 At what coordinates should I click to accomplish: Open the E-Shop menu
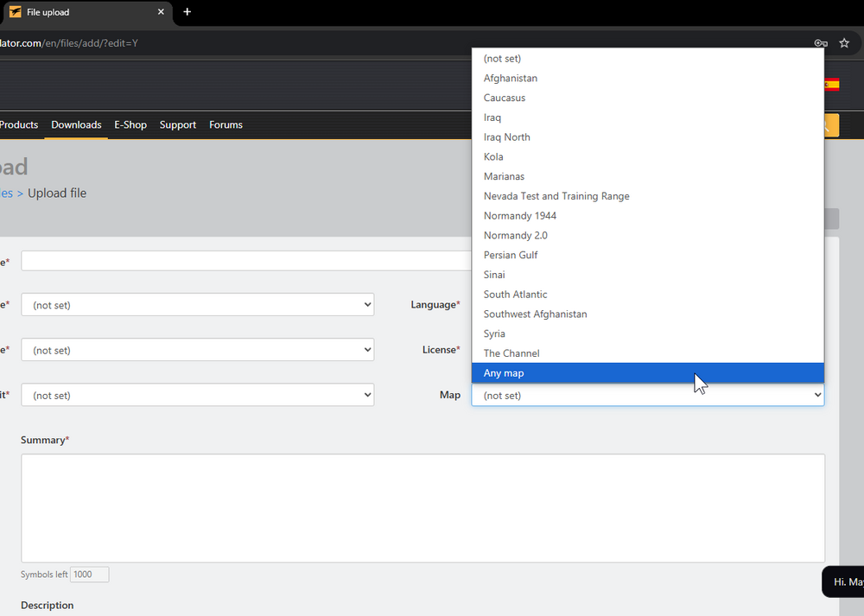[x=130, y=124]
